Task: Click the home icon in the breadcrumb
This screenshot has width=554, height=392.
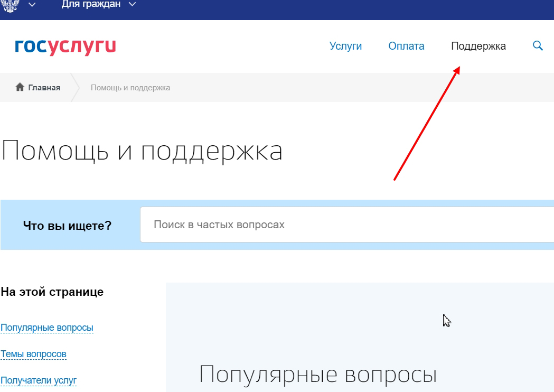Action: [20, 87]
